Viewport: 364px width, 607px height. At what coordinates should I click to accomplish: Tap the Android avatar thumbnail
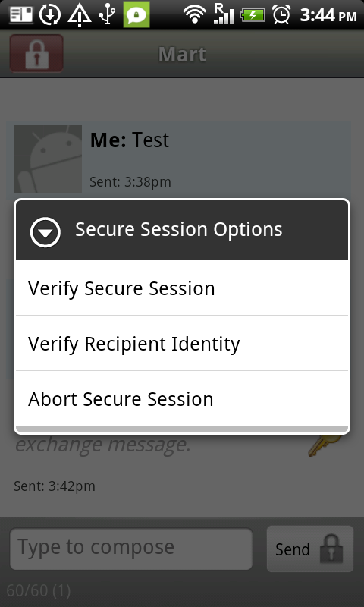[x=48, y=159]
